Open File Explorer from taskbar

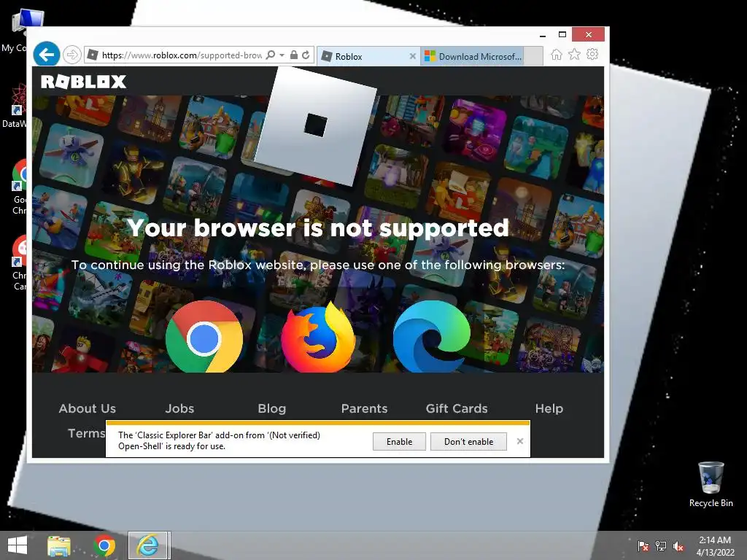[59, 545]
